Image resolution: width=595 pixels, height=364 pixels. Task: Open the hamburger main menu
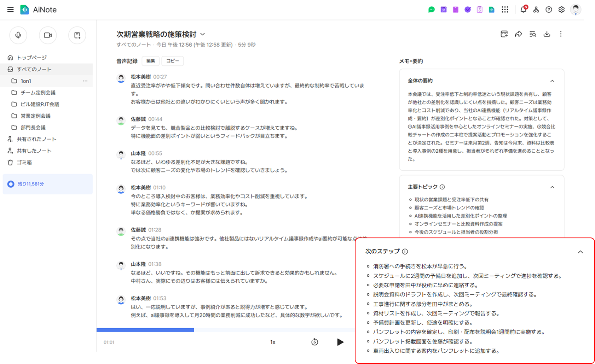point(10,10)
